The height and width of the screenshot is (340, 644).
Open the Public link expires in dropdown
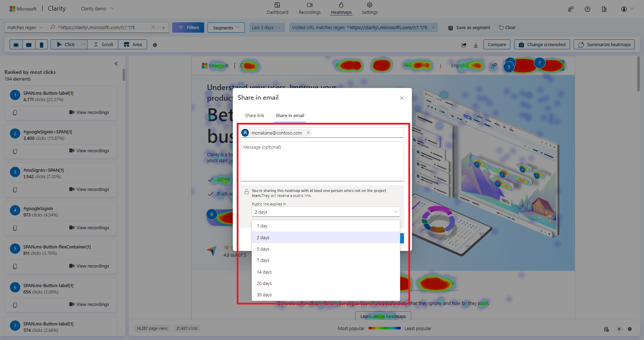326,212
